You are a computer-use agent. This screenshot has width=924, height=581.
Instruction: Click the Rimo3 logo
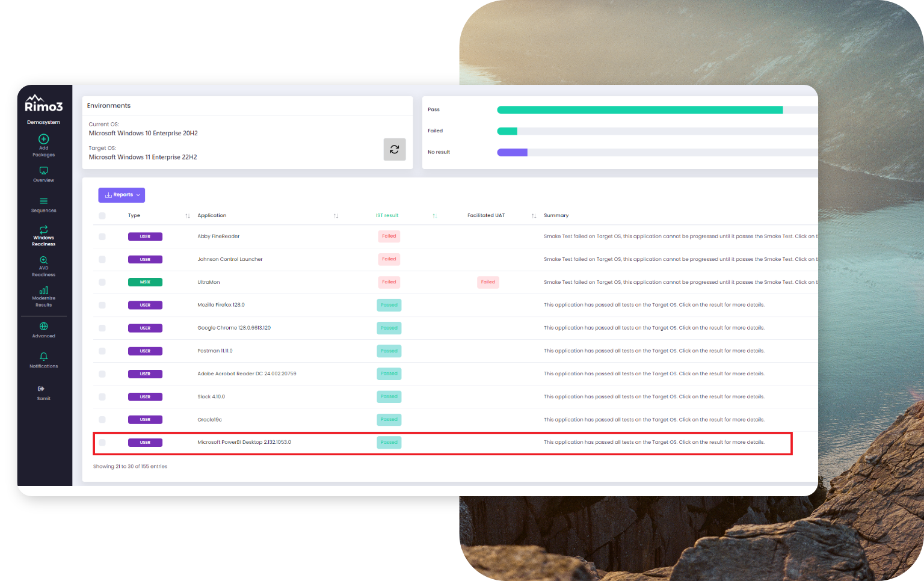pos(43,103)
